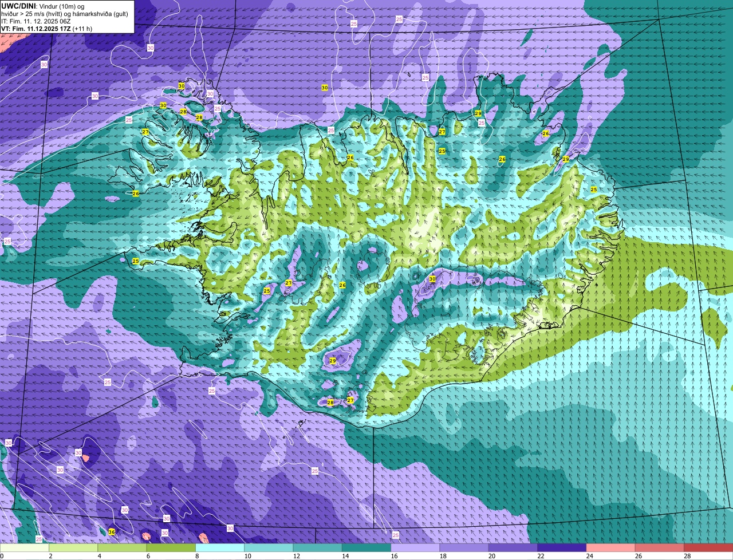Choose the 10–12 m/s light teal legend swatch
Image resolution: width=733 pixels, height=560 pixels.
click(x=269, y=548)
